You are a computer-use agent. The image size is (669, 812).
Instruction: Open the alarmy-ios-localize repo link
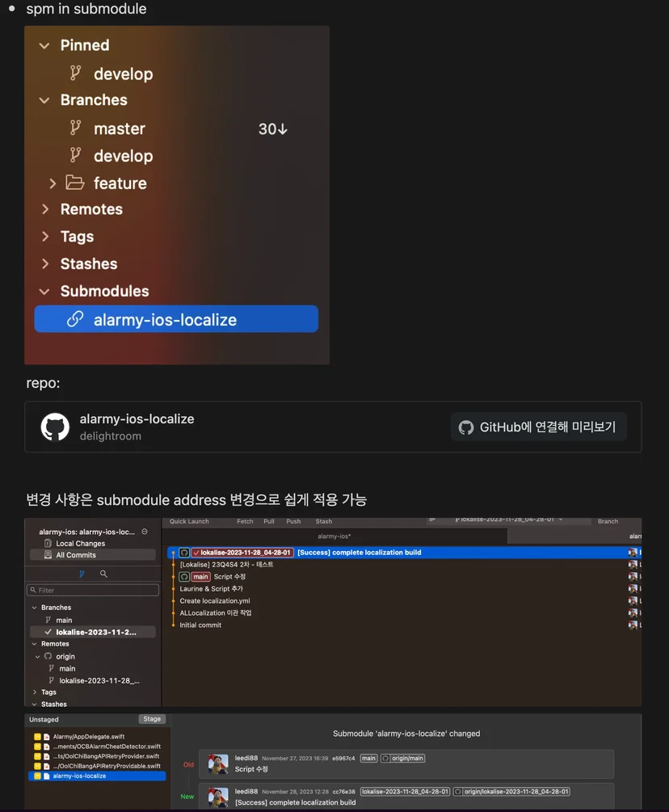click(x=137, y=419)
